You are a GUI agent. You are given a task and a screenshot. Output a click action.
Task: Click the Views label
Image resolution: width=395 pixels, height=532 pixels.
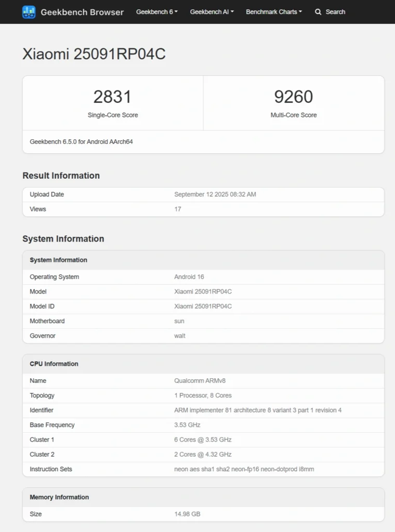37,209
